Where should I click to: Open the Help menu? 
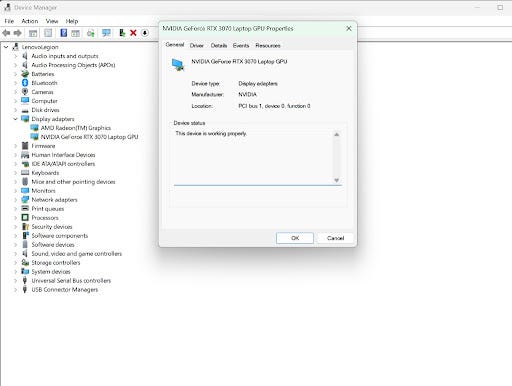[72, 21]
